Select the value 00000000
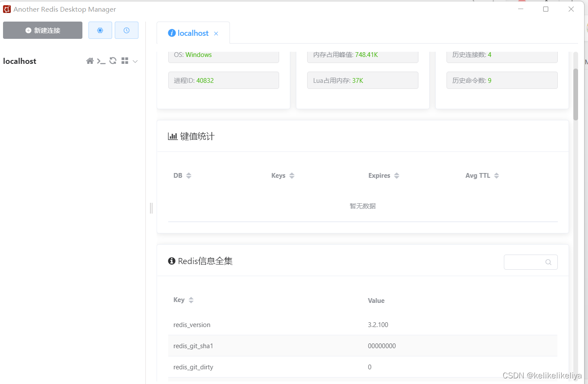Image resolution: width=588 pixels, height=384 pixels. point(382,346)
